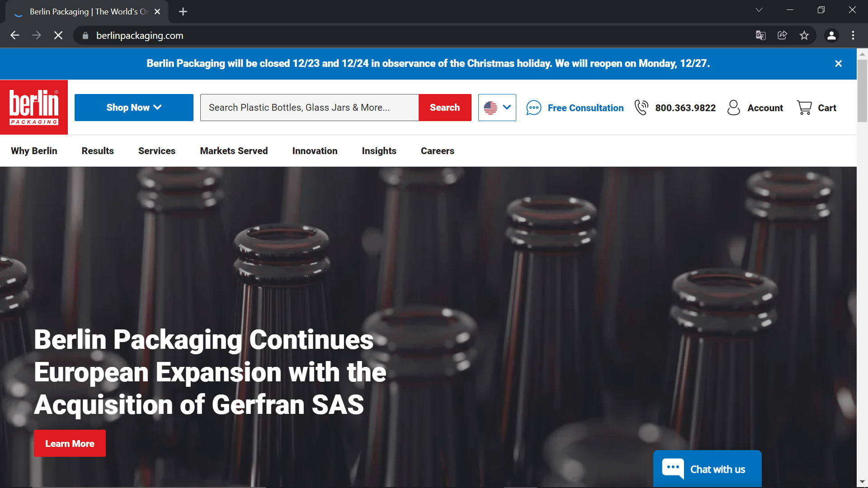Click the Translate page icon in the address bar

[760, 35]
